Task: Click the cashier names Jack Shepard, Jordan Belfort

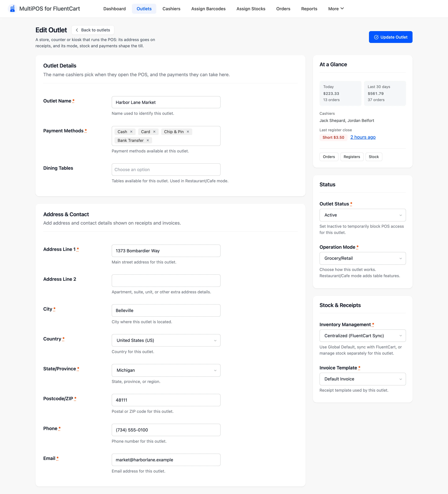Action: (347, 121)
